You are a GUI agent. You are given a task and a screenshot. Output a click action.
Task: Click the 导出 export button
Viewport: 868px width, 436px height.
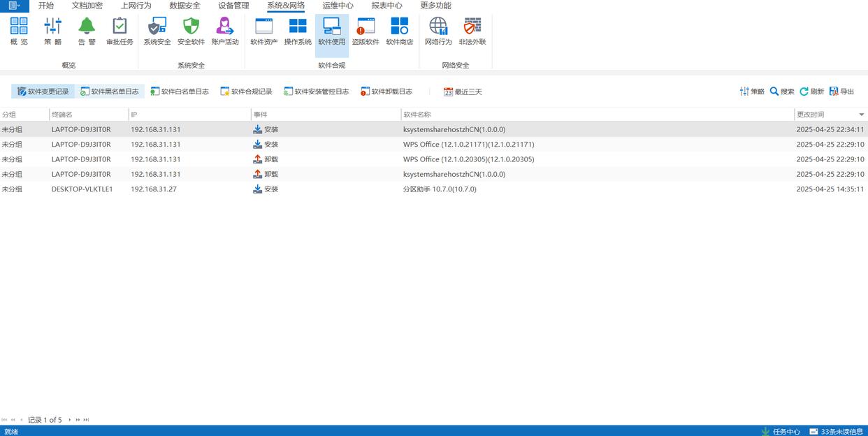pos(841,92)
